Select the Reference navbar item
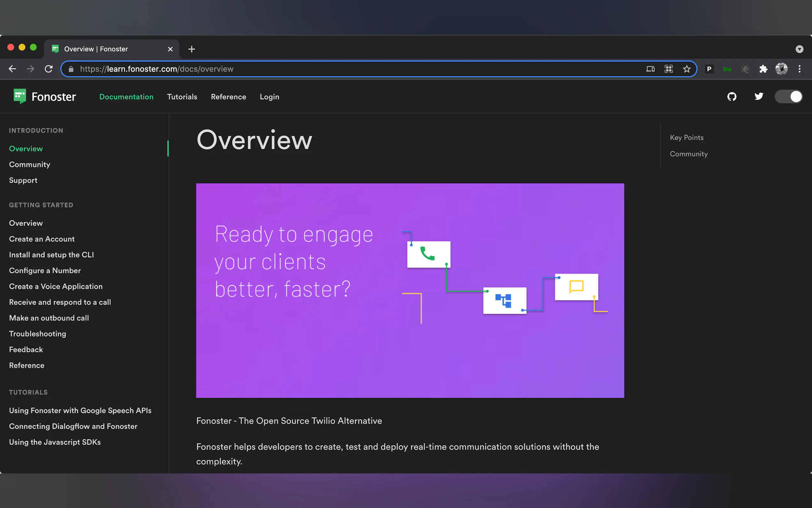812x508 pixels. (x=228, y=97)
